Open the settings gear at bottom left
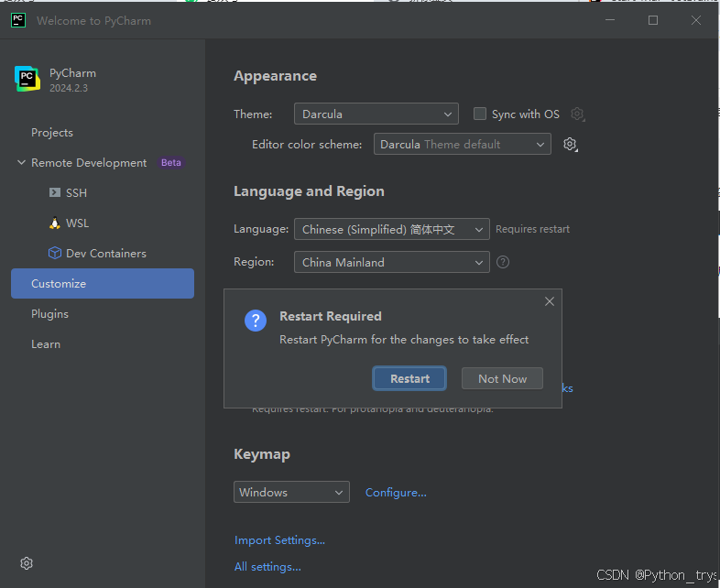Screen dimensions: 720x588 coord(27,563)
